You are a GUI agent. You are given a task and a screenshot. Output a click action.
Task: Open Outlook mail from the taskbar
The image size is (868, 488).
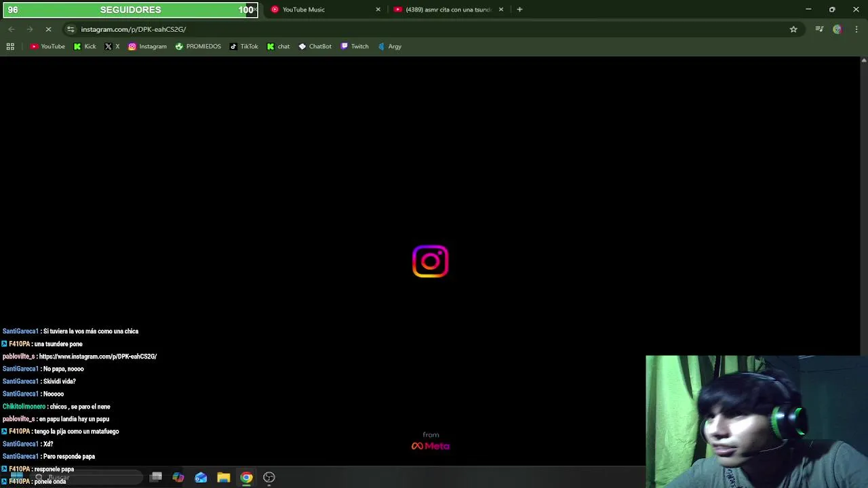point(201,477)
